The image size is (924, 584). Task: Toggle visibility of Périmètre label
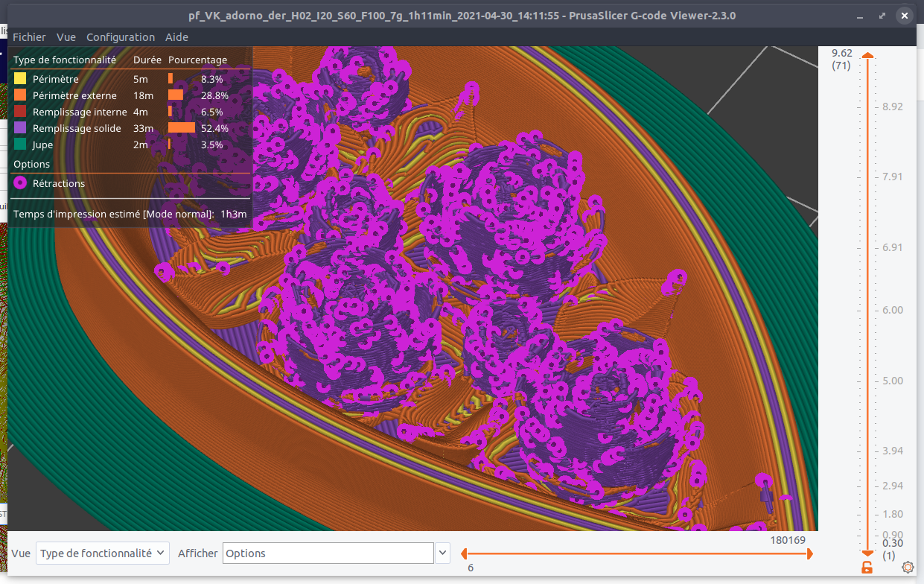point(56,79)
